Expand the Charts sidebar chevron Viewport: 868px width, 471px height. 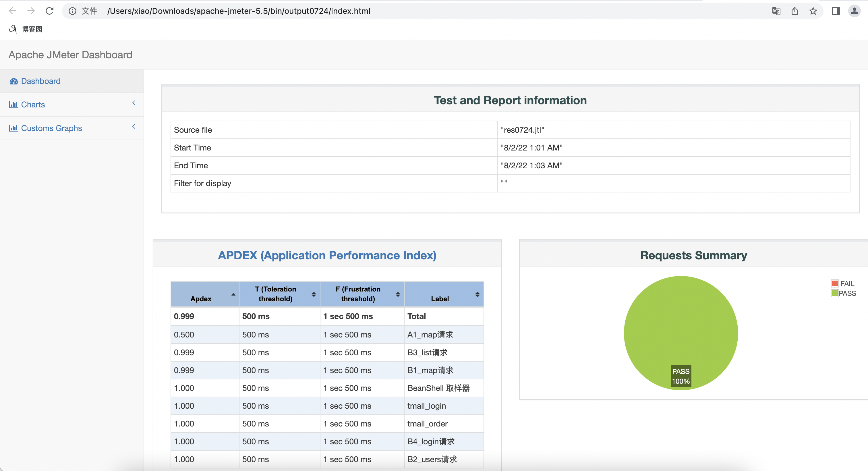134,103
